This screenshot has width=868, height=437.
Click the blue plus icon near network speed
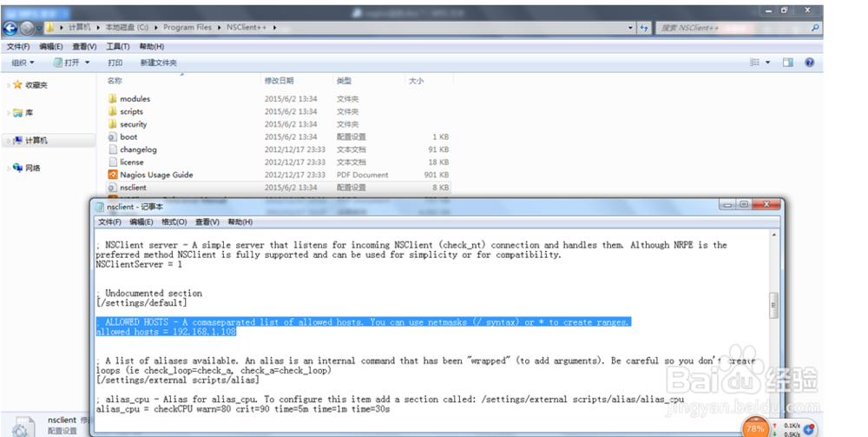point(808,429)
